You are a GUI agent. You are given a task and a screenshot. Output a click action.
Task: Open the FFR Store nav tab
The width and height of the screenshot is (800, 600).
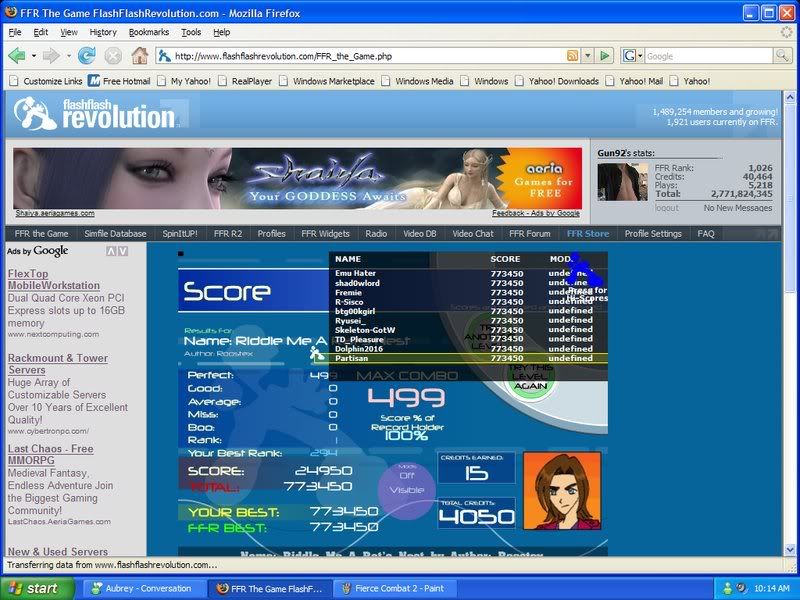tap(587, 233)
